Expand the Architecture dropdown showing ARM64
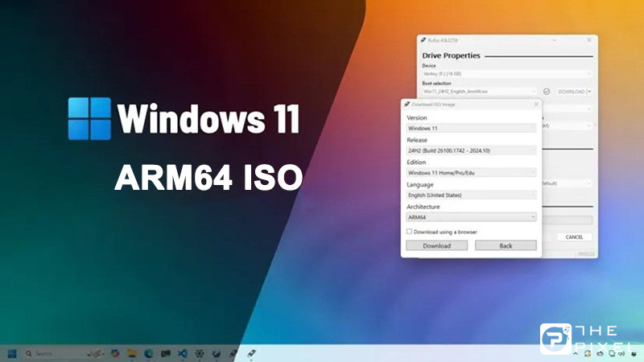 (x=471, y=216)
